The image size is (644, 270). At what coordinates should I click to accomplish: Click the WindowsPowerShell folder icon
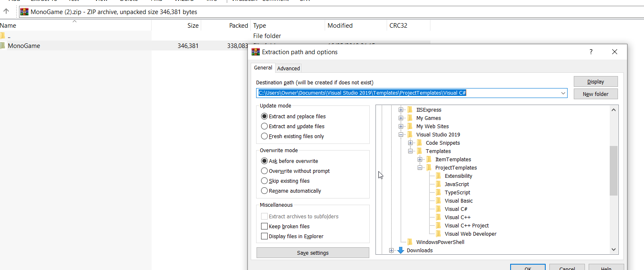[x=410, y=242]
